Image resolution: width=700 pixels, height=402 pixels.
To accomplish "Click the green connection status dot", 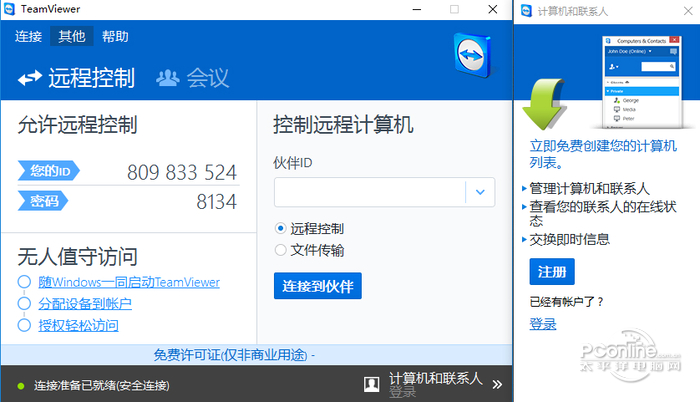I will (21, 386).
